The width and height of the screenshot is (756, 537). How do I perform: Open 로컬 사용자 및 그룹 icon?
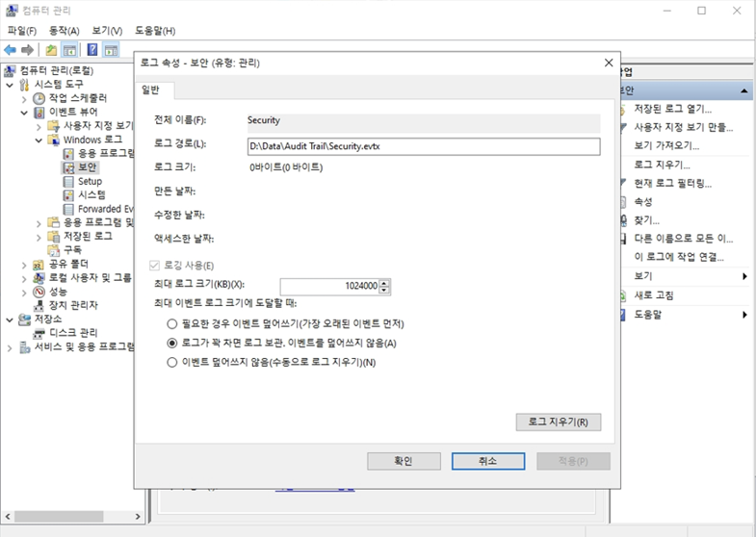coord(39,278)
